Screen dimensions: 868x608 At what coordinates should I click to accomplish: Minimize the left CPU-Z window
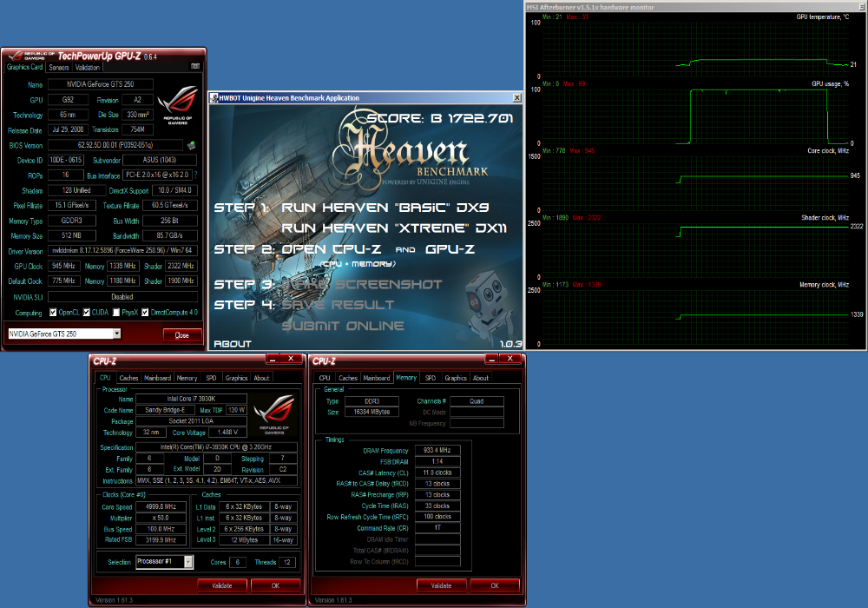tap(273, 360)
